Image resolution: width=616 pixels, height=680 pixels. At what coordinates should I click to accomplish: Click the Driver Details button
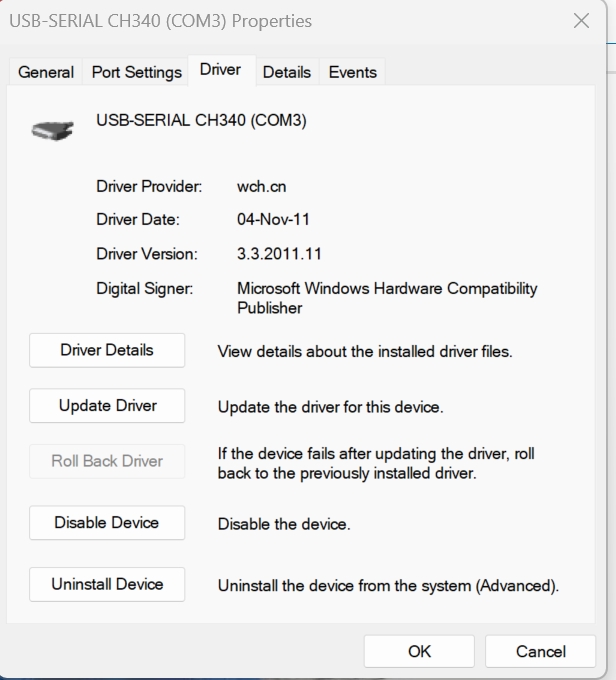click(x=107, y=350)
